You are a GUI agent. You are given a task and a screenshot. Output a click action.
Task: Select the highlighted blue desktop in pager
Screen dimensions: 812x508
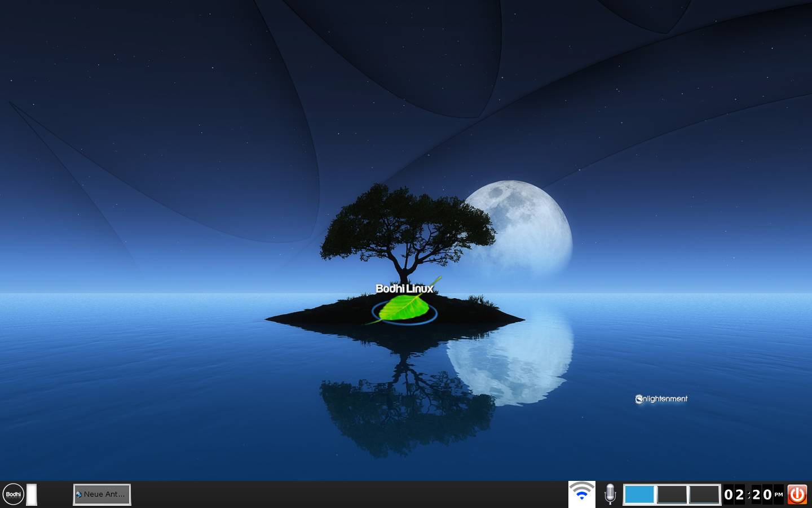click(639, 494)
